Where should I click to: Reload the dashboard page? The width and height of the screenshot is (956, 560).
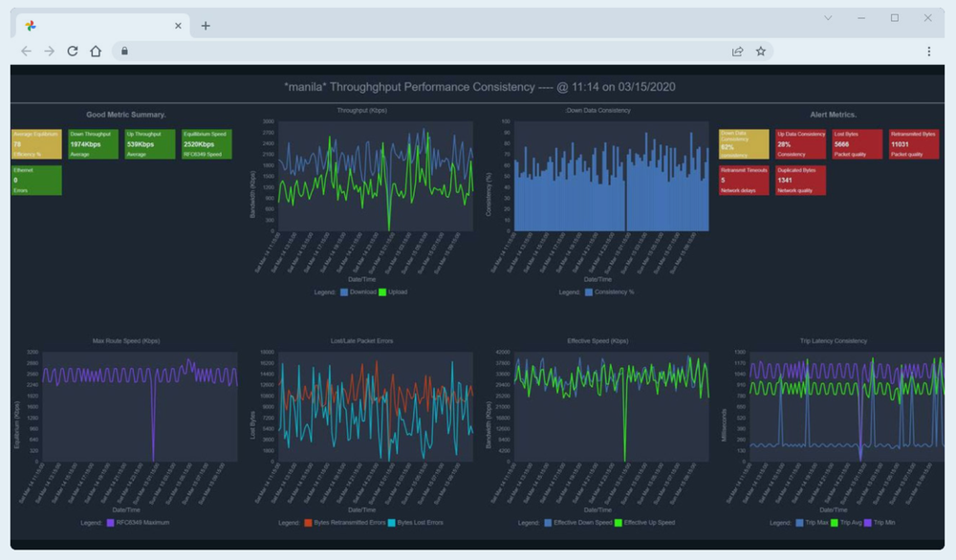pos(73,52)
